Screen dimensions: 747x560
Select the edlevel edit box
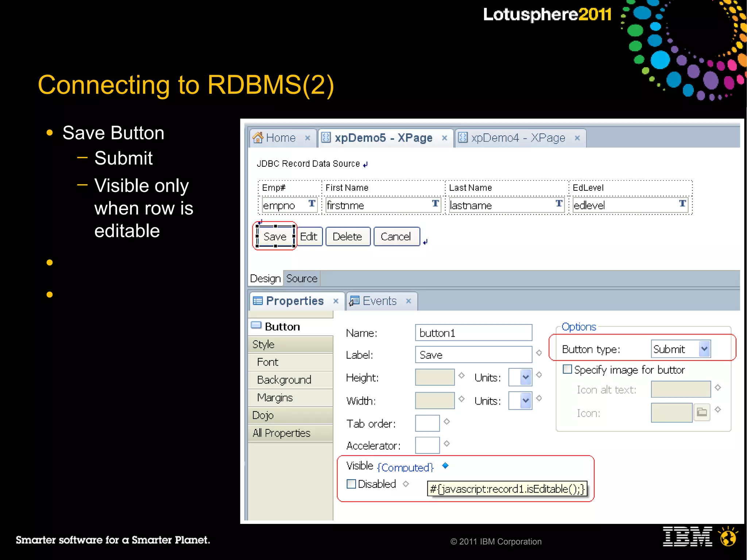[x=630, y=205]
